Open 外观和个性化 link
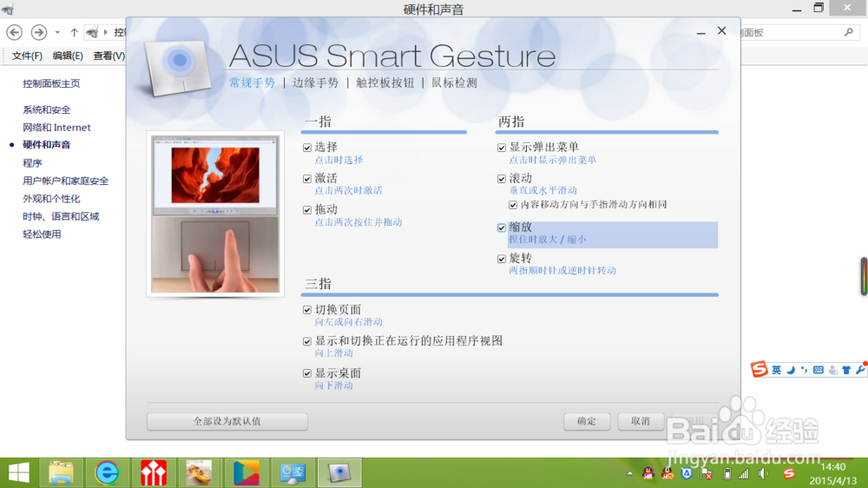The height and width of the screenshot is (488, 868). pyautogui.click(x=51, y=199)
